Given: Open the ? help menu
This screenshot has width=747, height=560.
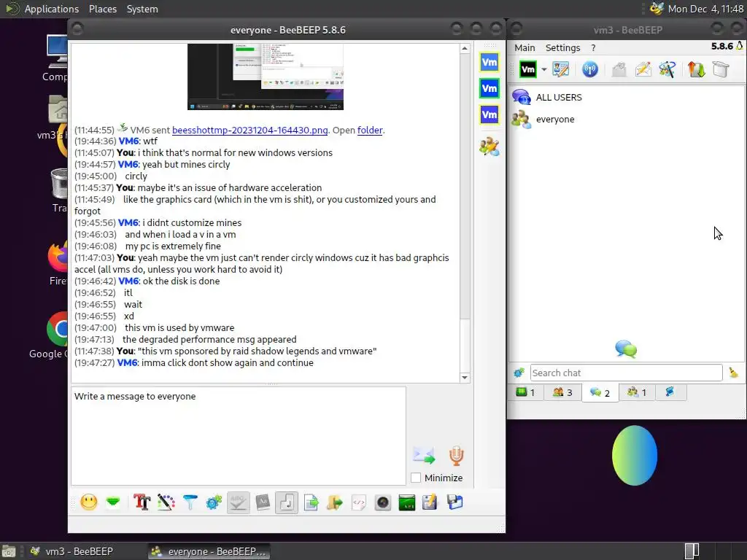Looking at the screenshot, I should pos(593,47).
